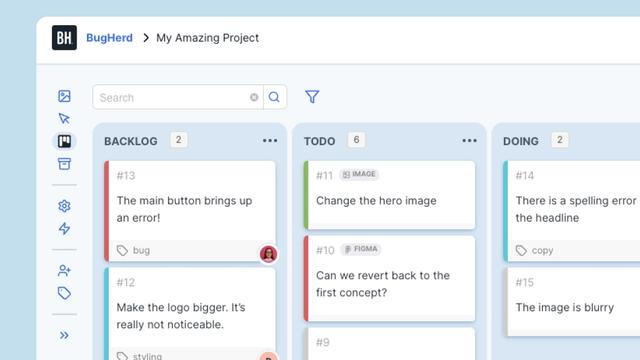Viewport: 640px width, 360px height.
Task: Open the BugHerd breadcrumb link
Action: pos(109,38)
